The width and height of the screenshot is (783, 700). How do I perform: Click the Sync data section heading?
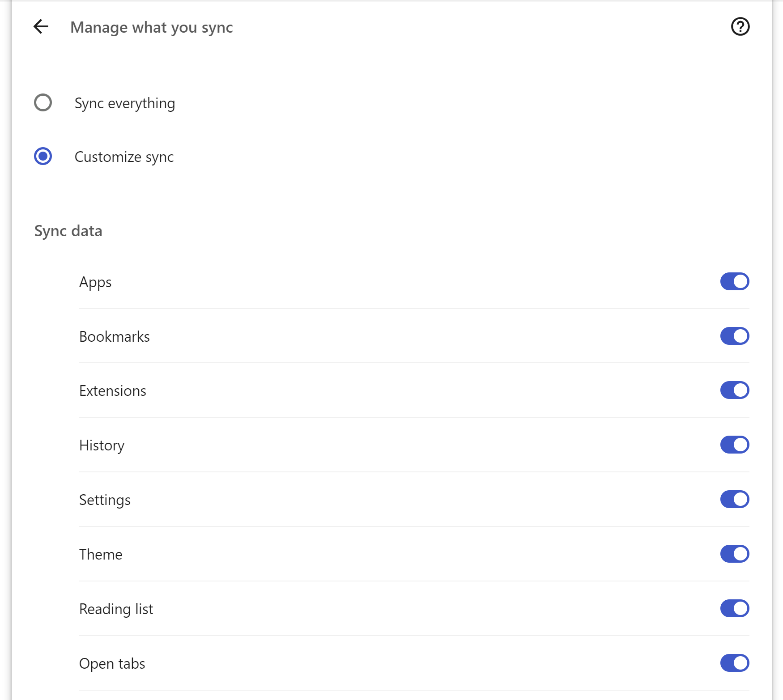(68, 231)
